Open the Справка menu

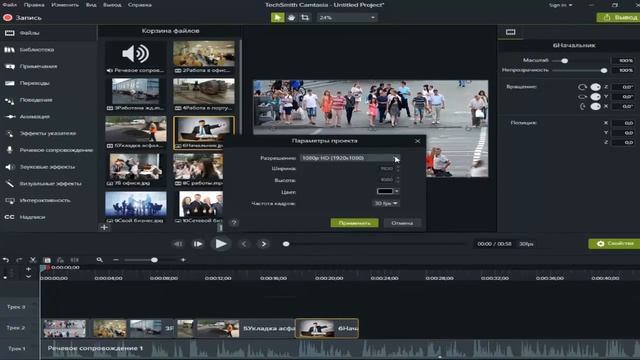[140, 5]
